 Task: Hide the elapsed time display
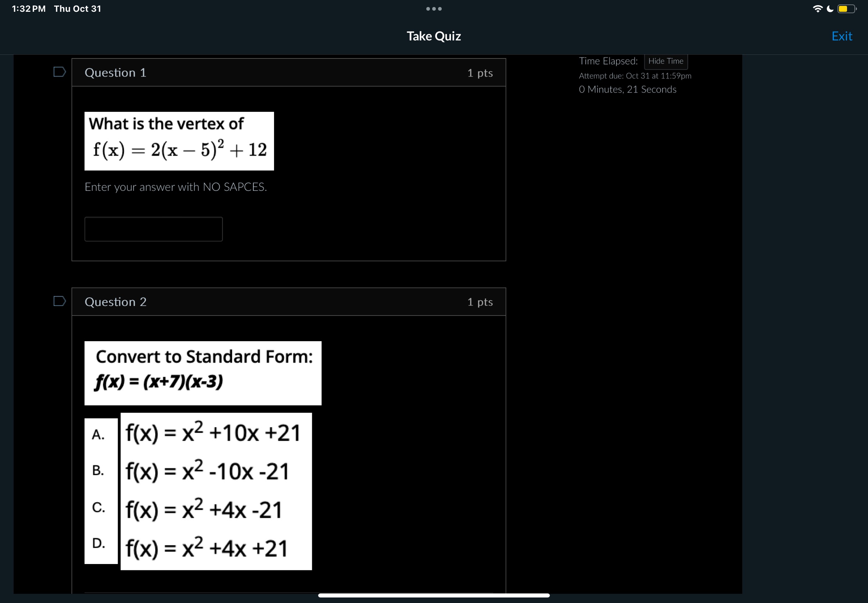[x=665, y=61]
